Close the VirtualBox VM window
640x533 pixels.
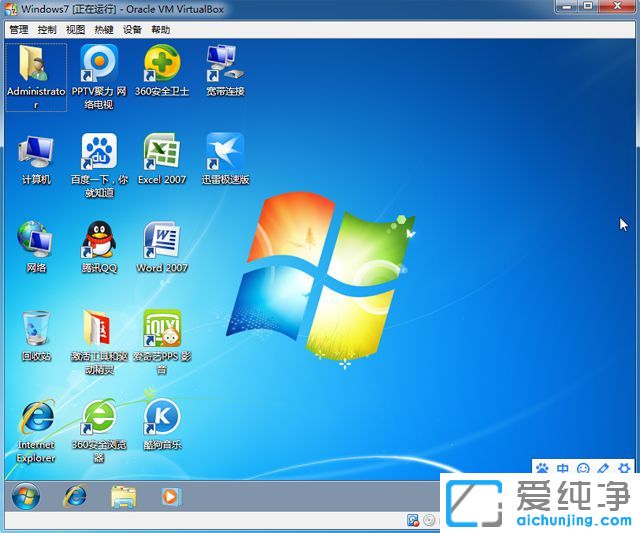[617, 6]
